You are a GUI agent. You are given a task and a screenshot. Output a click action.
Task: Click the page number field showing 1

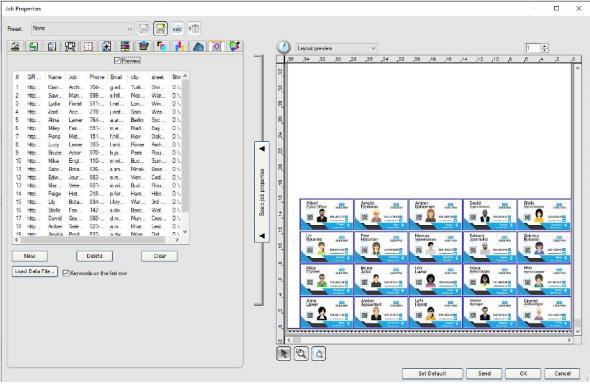[x=532, y=48]
